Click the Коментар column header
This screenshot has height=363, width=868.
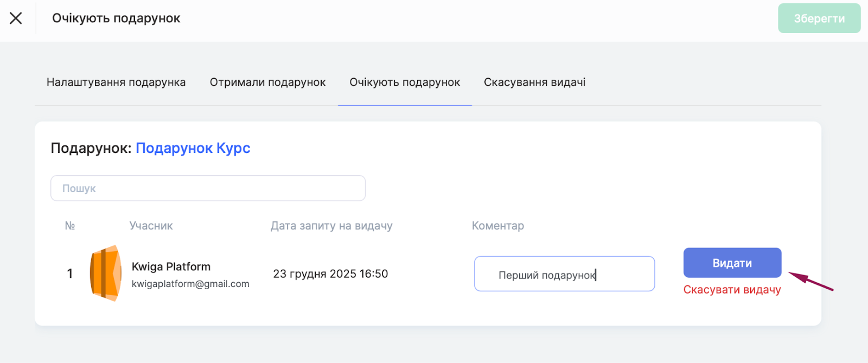(x=497, y=226)
